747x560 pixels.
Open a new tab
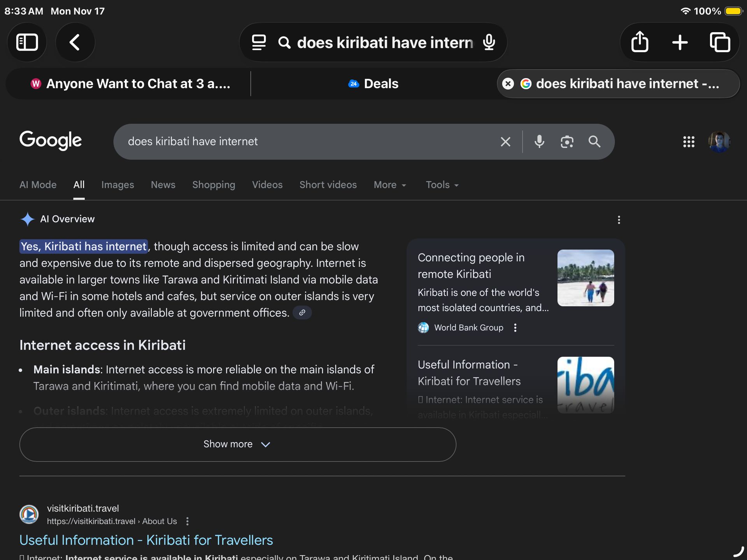click(x=680, y=42)
